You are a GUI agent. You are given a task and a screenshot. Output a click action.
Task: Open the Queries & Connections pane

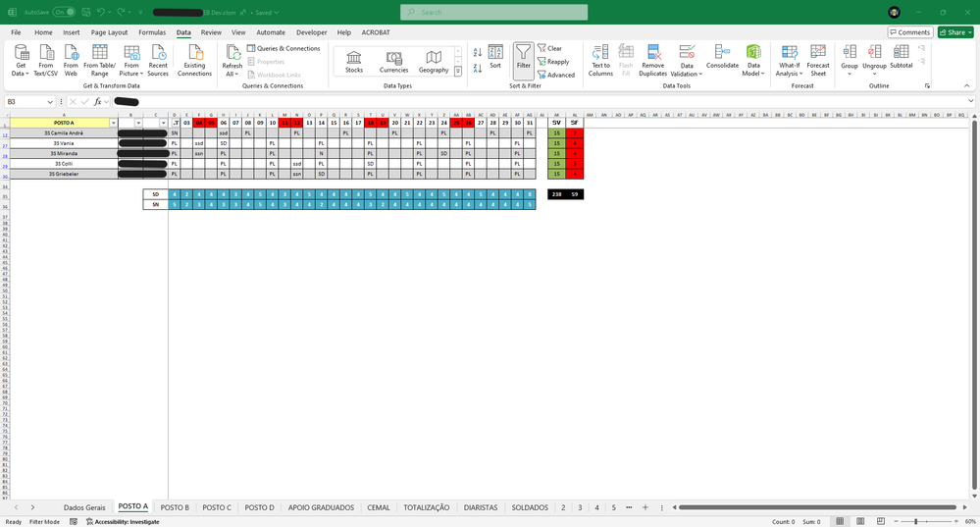click(x=284, y=48)
